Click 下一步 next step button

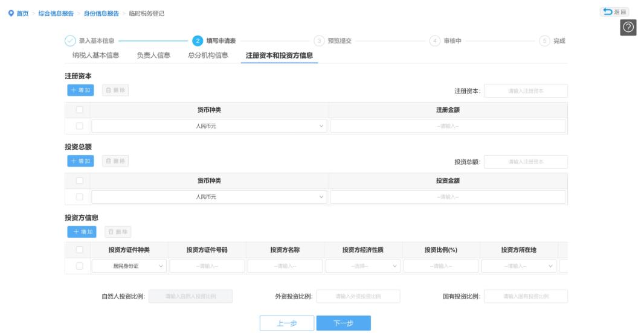click(343, 323)
